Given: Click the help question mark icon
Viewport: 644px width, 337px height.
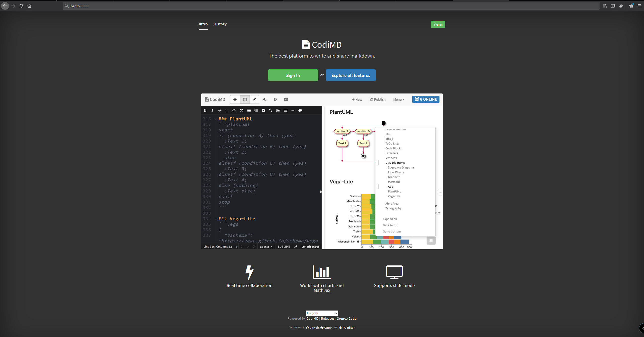Looking at the screenshot, I should pos(275,100).
